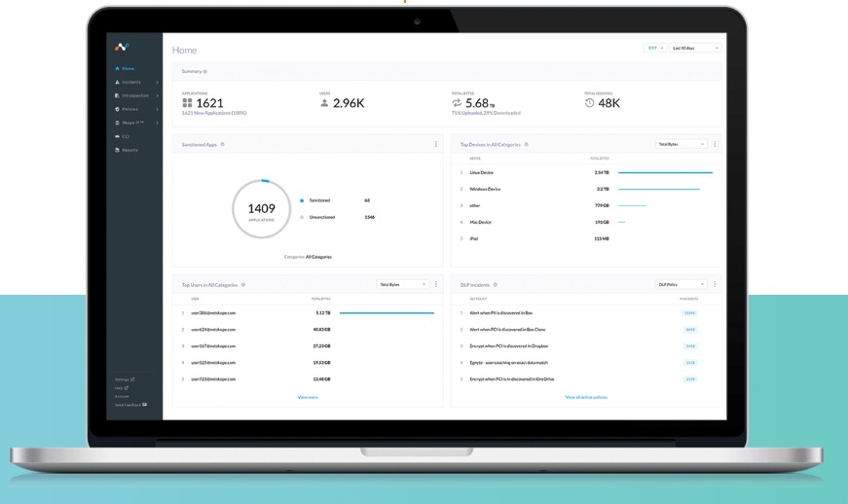Click external link icon next to Settings
This screenshot has width=848, height=504.
pyautogui.click(x=132, y=379)
